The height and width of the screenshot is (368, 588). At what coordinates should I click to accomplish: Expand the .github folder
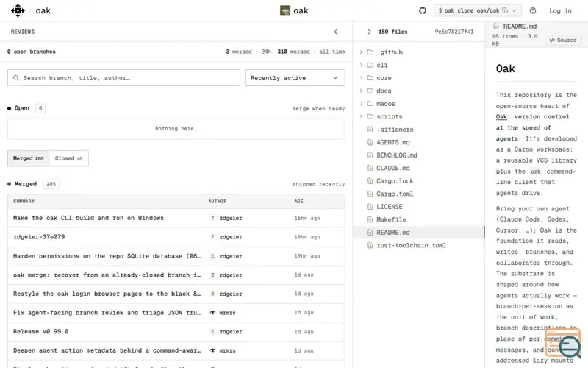click(418, 52)
